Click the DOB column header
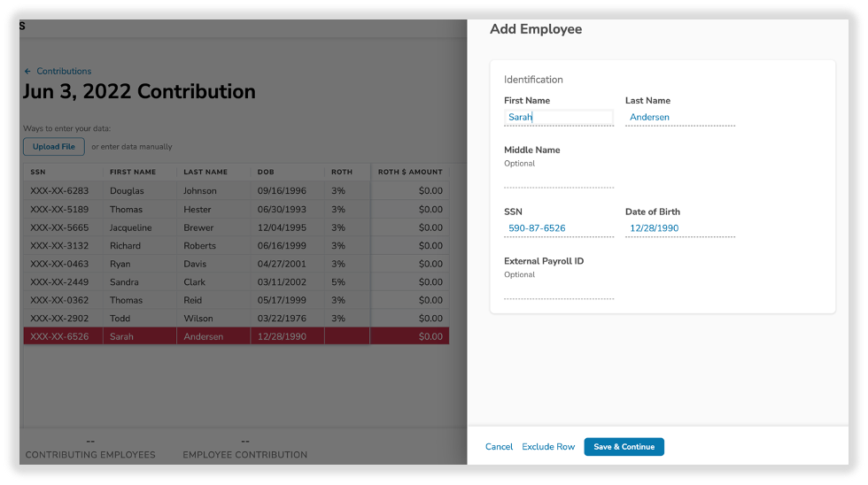The image size is (868, 485). [x=266, y=172]
